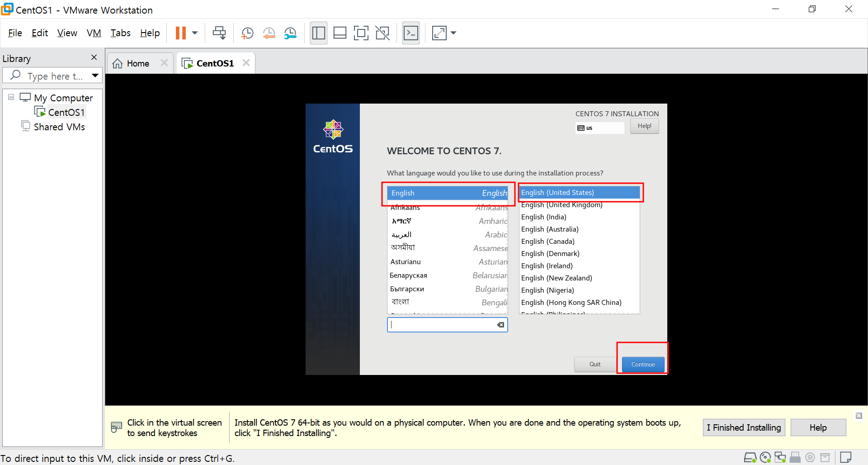Send Ctrl+Alt+Del to the virtual machine

(x=219, y=33)
